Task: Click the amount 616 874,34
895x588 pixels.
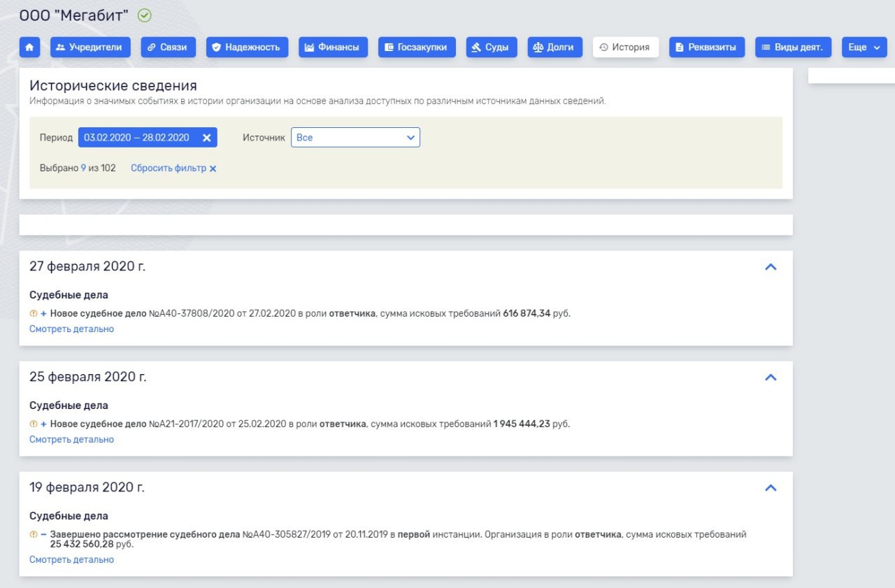Action: [527, 313]
